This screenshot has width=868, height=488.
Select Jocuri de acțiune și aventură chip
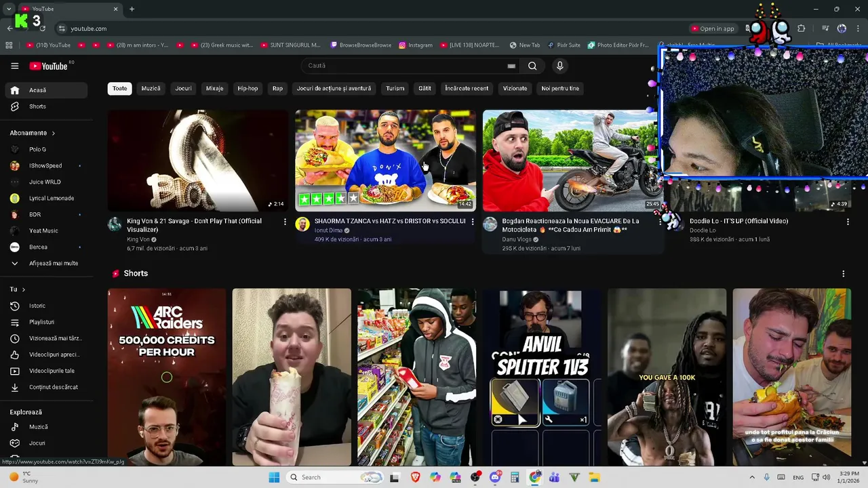(x=334, y=88)
